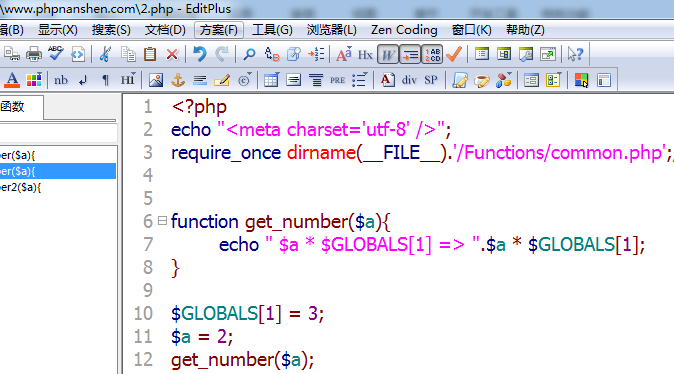
Task: Click the Go to Line icon
Action: tap(316, 54)
